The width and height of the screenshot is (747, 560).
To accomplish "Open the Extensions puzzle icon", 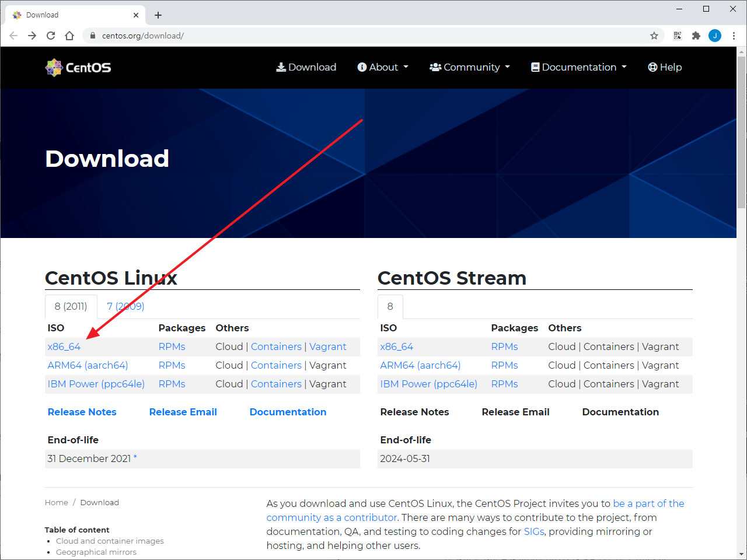I will tap(696, 36).
